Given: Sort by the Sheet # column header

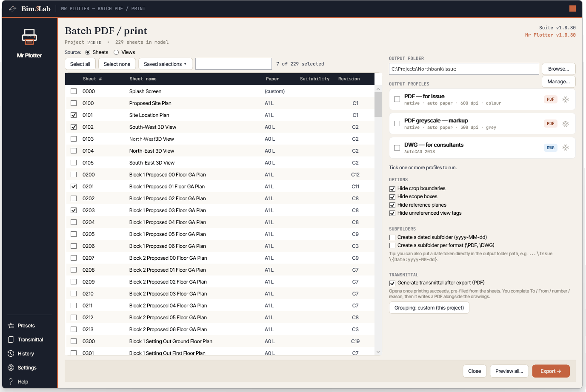Looking at the screenshot, I should pyautogui.click(x=92, y=79).
